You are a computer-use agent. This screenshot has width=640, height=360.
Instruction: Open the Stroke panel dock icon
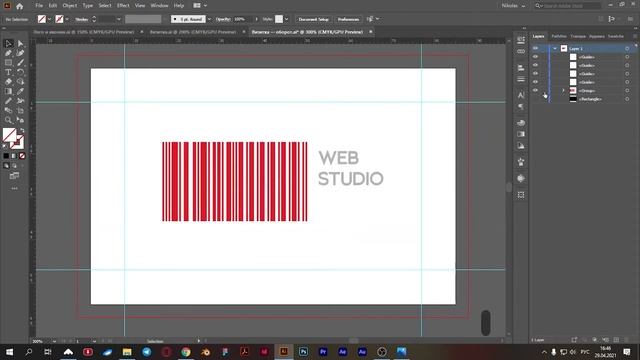(521, 79)
